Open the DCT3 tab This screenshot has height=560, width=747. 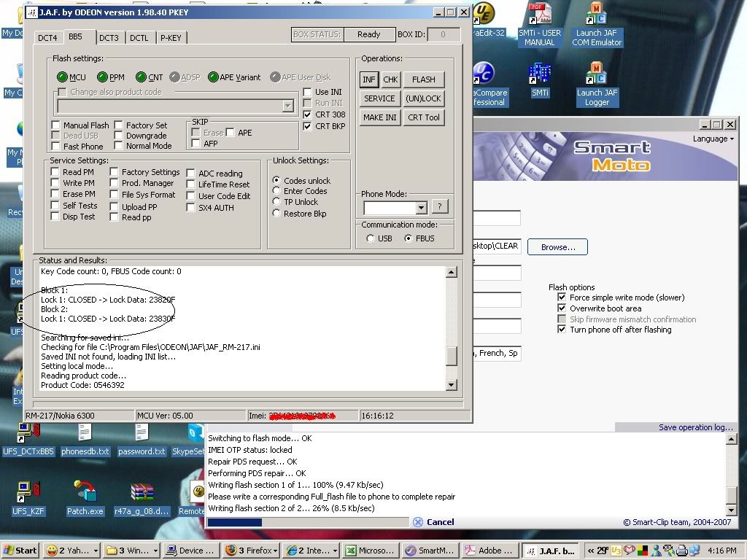[x=109, y=38]
